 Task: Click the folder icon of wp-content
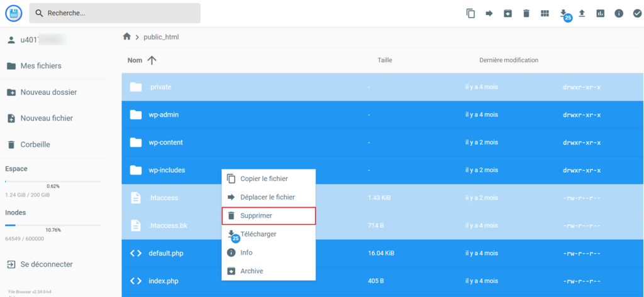pyautogui.click(x=136, y=143)
